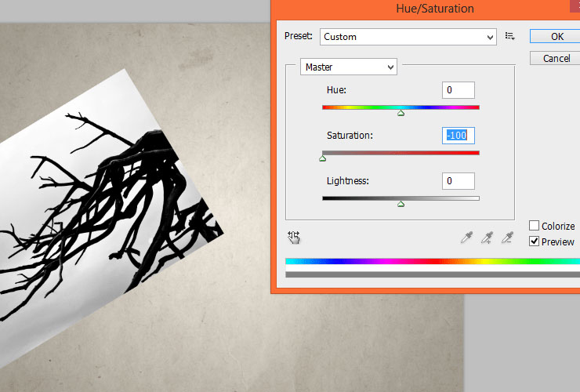Click the Cancel button
Image resolution: width=580 pixels, height=392 pixels.
pos(555,59)
